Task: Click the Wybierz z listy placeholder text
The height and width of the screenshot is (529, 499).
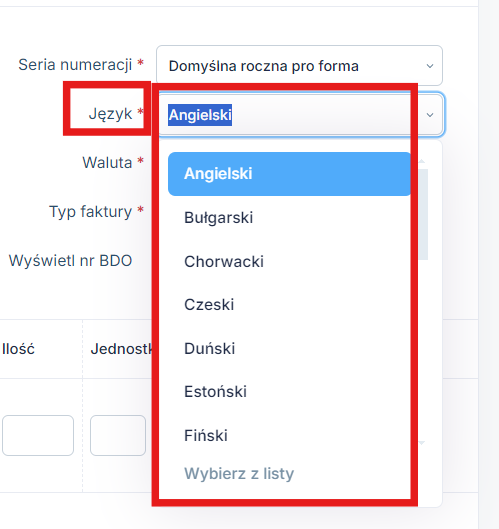Action: (239, 474)
